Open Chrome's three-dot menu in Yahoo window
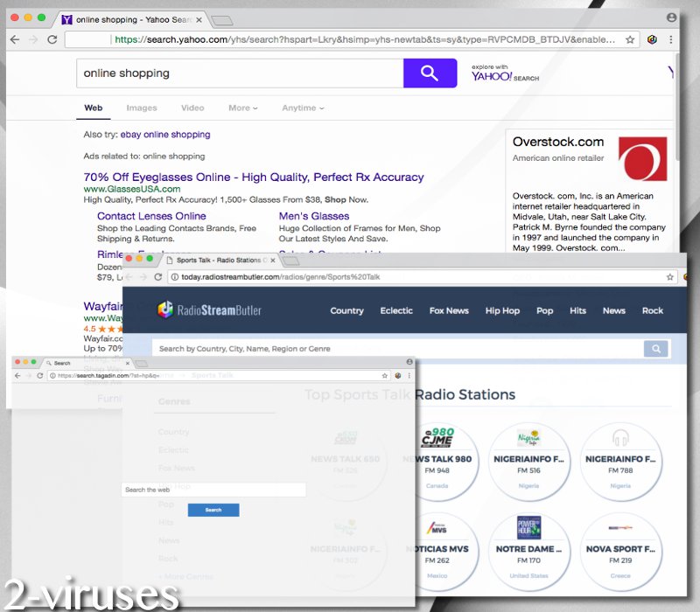This screenshot has height=612, width=700. pos(671,39)
